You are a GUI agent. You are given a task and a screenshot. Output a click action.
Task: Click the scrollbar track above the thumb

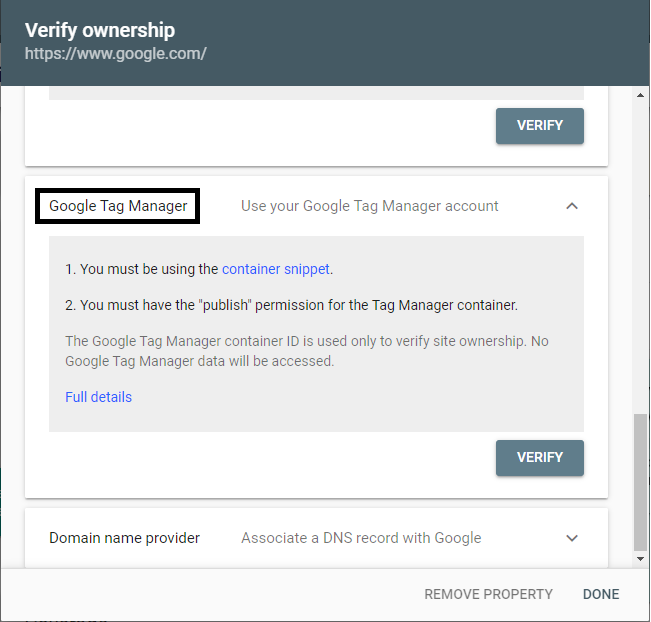641,250
